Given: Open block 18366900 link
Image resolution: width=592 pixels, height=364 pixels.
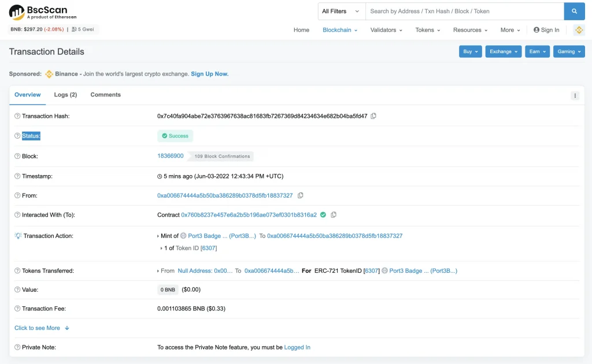Looking at the screenshot, I should click(171, 156).
